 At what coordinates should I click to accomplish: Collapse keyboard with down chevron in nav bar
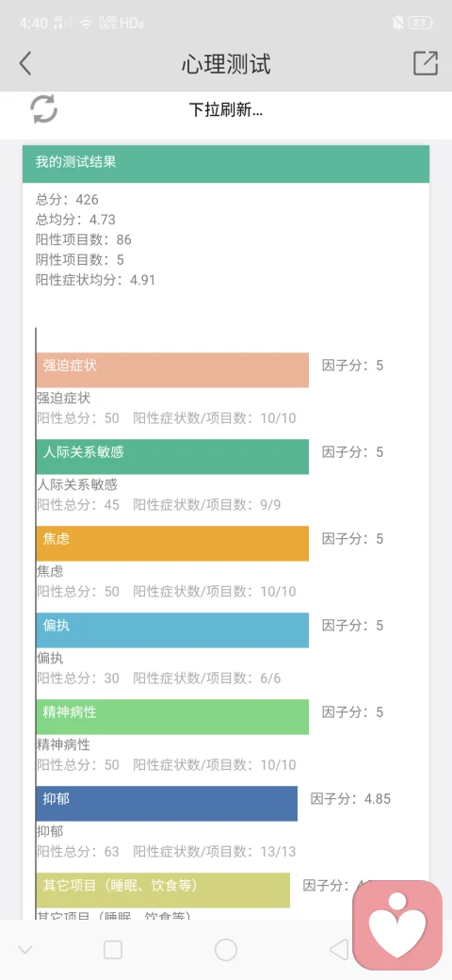pos(25,951)
